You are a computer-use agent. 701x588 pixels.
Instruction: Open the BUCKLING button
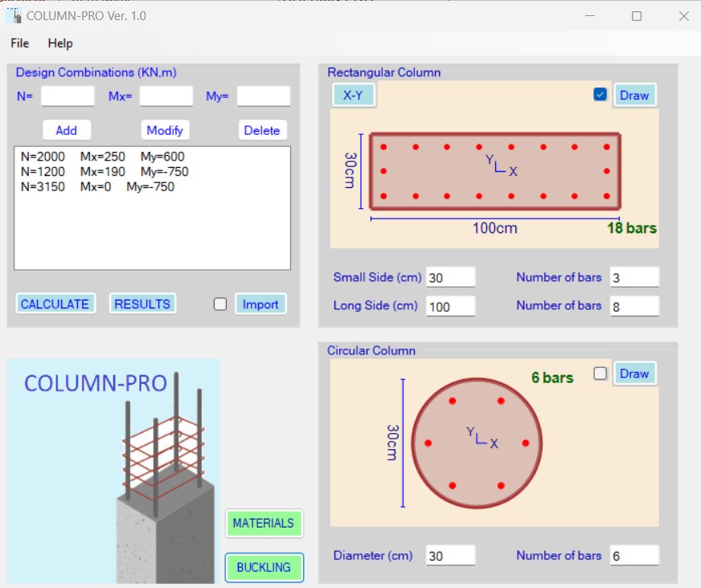coord(264,567)
